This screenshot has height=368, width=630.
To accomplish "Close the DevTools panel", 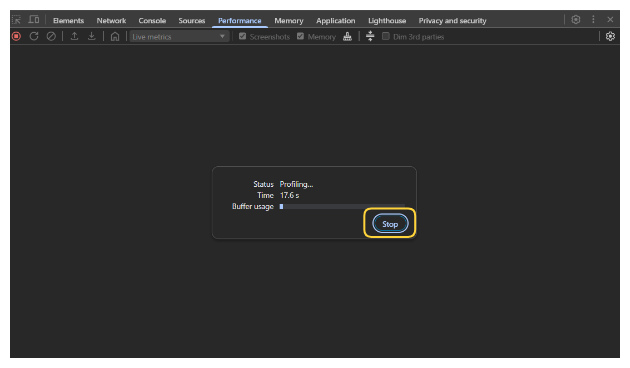I will point(610,20).
